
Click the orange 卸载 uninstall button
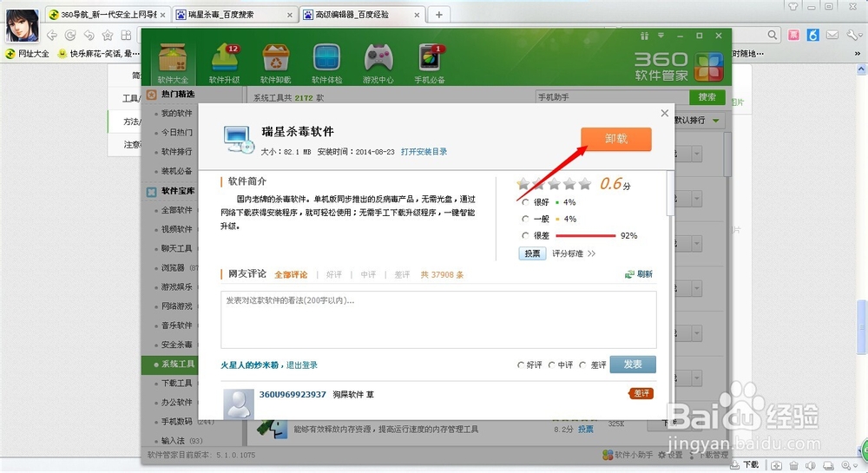click(616, 139)
